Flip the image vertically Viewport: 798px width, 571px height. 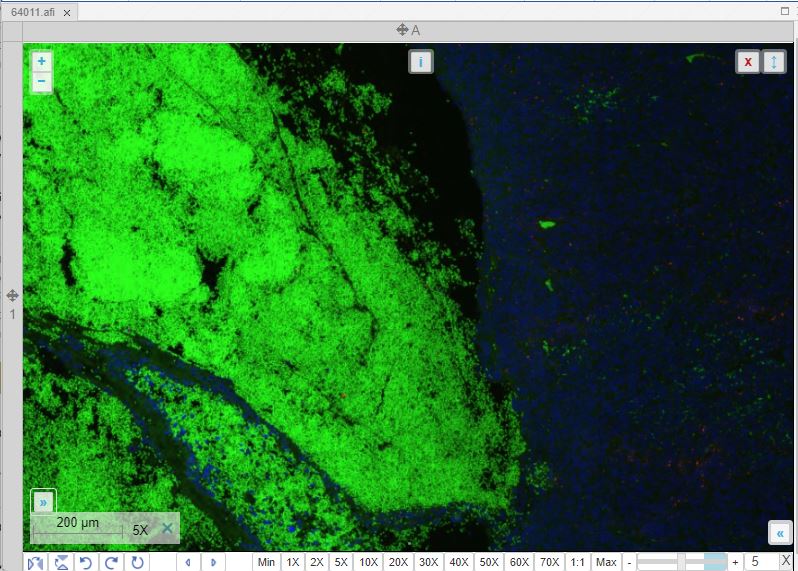pos(61,562)
